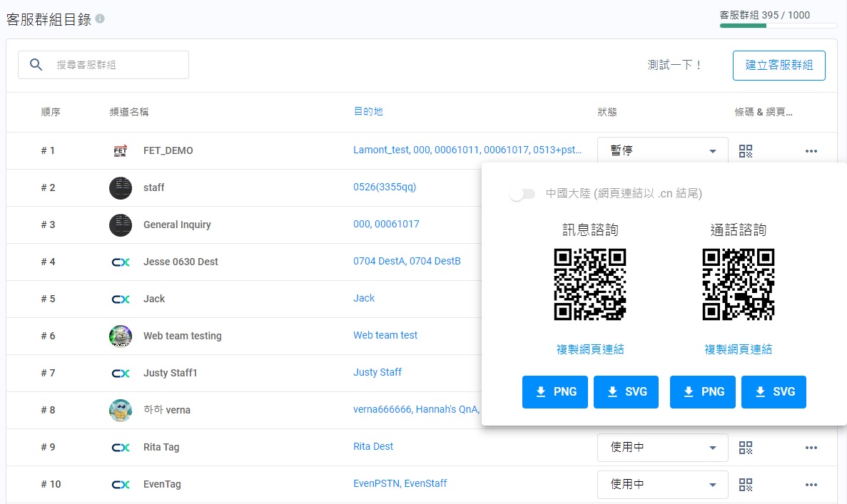Open status dropdown for Rita Tag

[x=662, y=448]
